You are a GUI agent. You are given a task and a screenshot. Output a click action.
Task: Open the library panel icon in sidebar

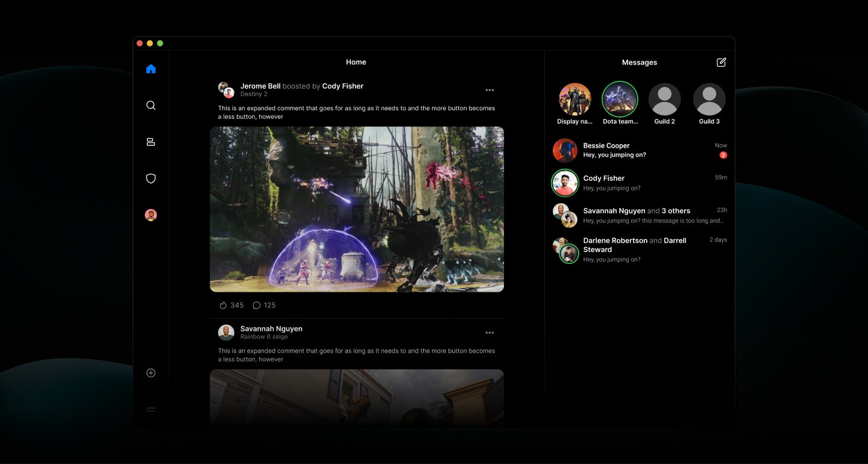(x=151, y=142)
